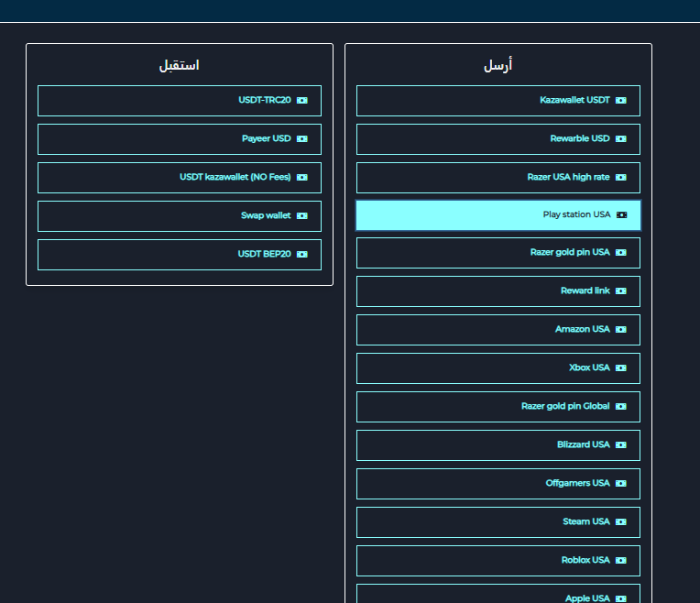
Task: Click the cash icon next to Rewarble USD
Action: (x=621, y=139)
